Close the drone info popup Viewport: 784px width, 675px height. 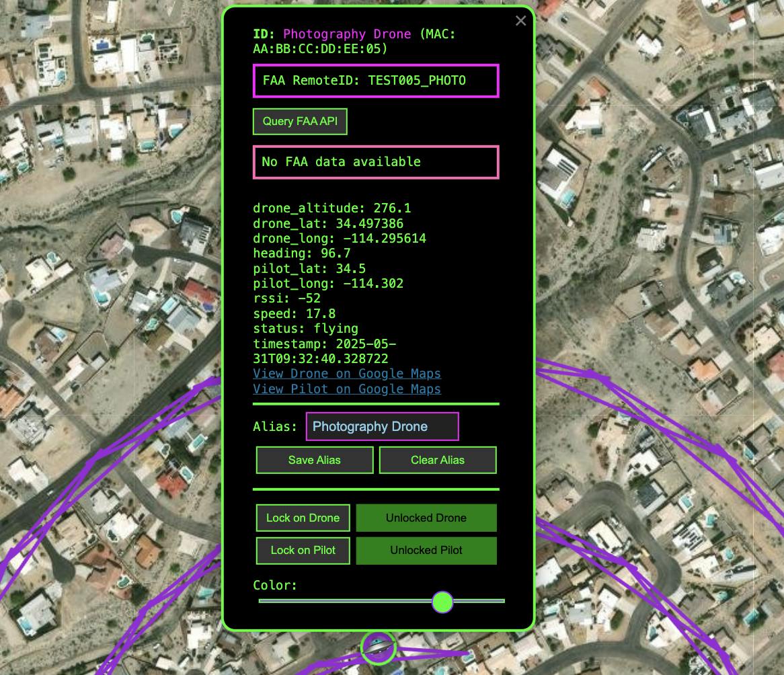(520, 21)
